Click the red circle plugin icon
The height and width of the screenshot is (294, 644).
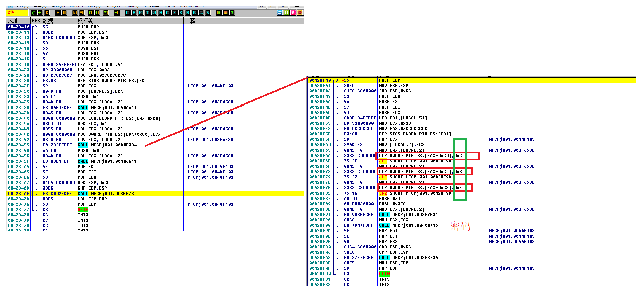pyautogui.click(x=300, y=13)
